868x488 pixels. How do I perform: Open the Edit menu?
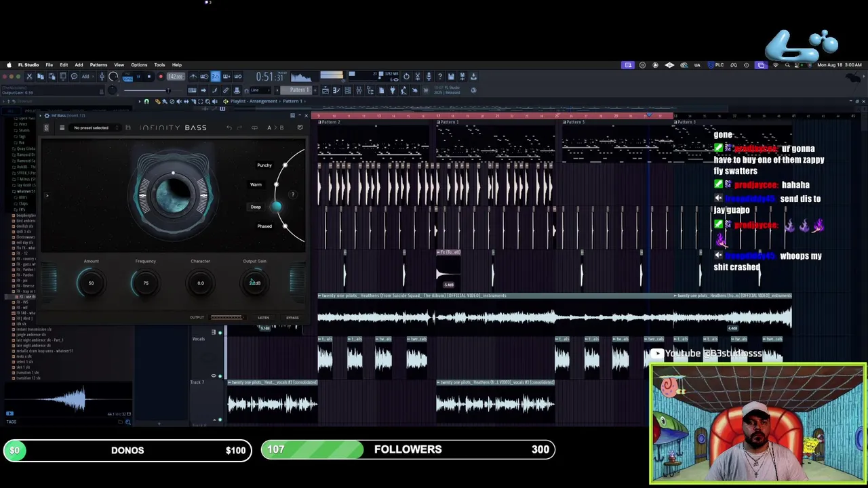point(64,65)
